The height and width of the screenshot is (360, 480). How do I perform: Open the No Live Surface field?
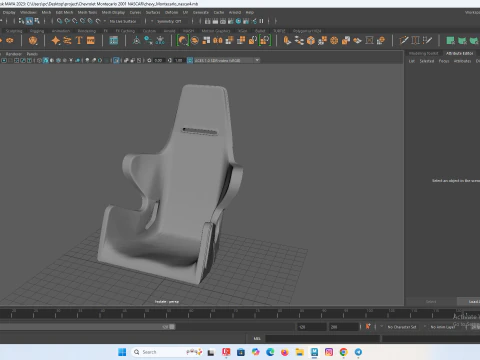123,21
